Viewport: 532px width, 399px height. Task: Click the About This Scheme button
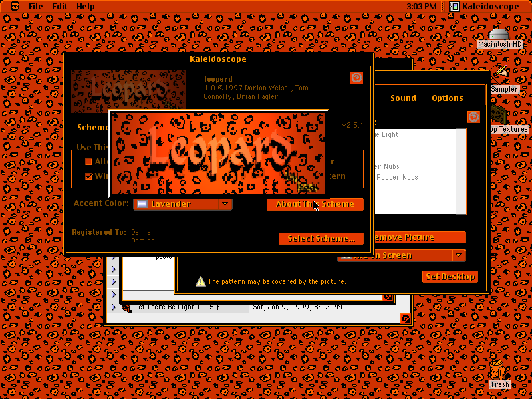315,204
